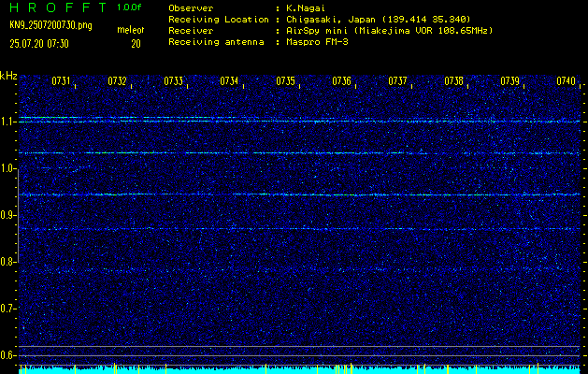Click the 0734 time marker
The width and height of the screenshot is (588, 374).
[x=229, y=81]
